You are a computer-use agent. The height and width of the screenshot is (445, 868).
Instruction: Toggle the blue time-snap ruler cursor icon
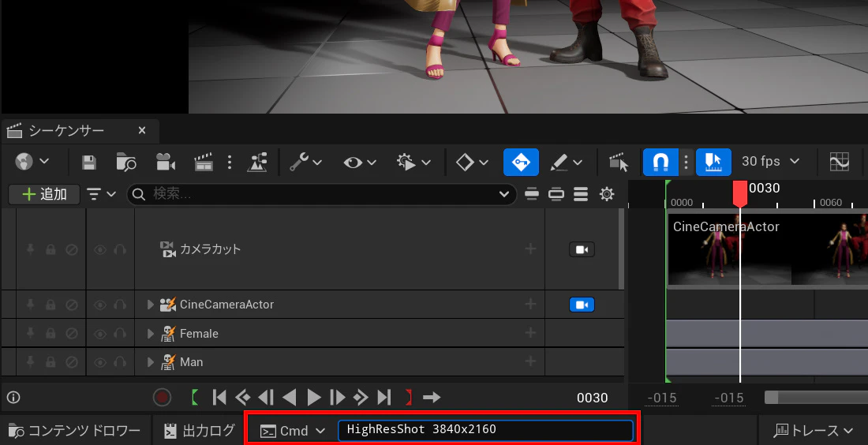[x=713, y=163]
